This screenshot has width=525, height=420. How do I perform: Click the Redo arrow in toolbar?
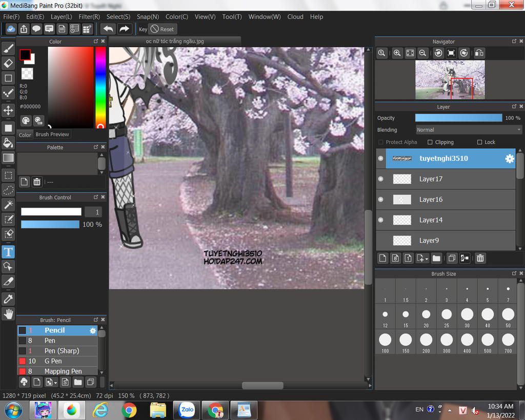(x=125, y=29)
